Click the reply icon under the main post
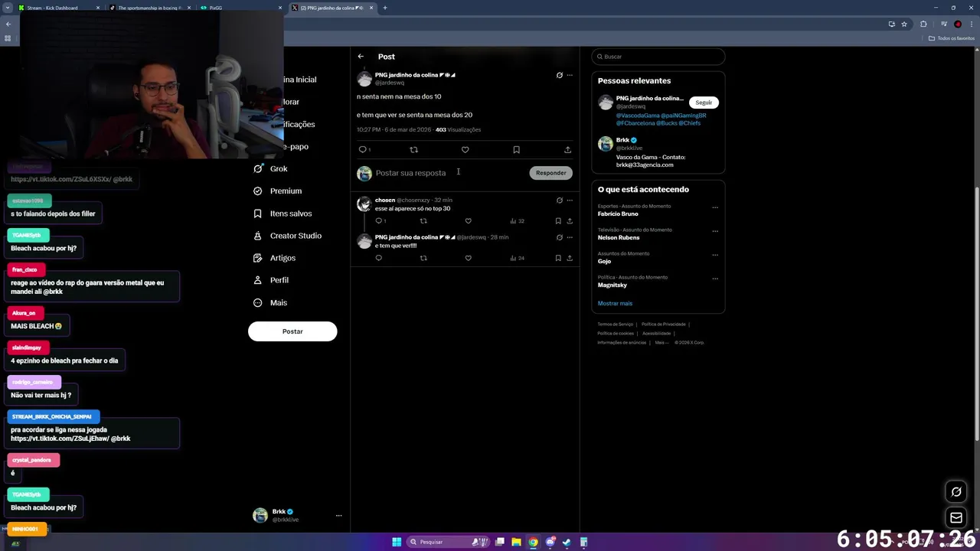Image resolution: width=980 pixels, height=551 pixels. pyautogui.click(x=363, y=150)
